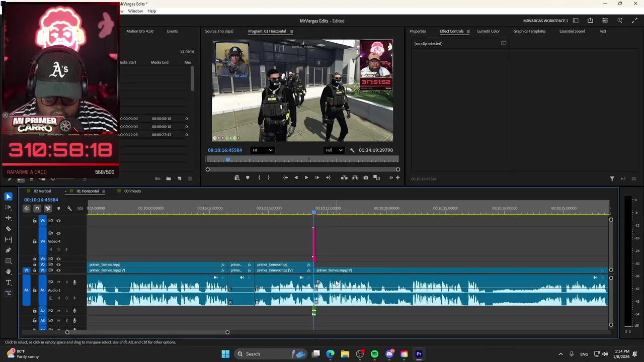Export frame with camera icon
Image resolution: width=644 pixels, height=362 pixels.
(366, 177)
